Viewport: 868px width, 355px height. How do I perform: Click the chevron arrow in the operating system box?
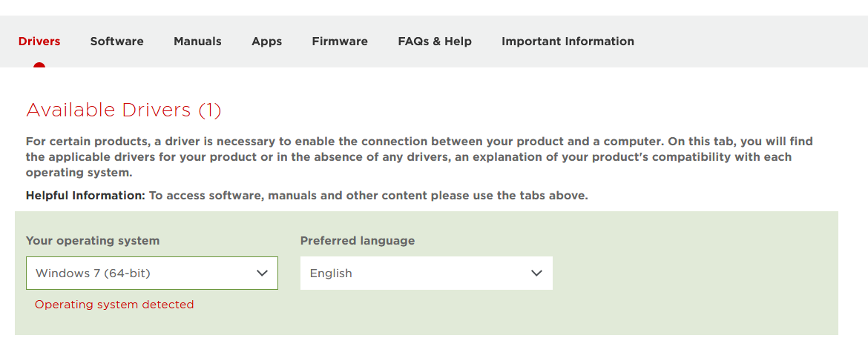[262, 273]
